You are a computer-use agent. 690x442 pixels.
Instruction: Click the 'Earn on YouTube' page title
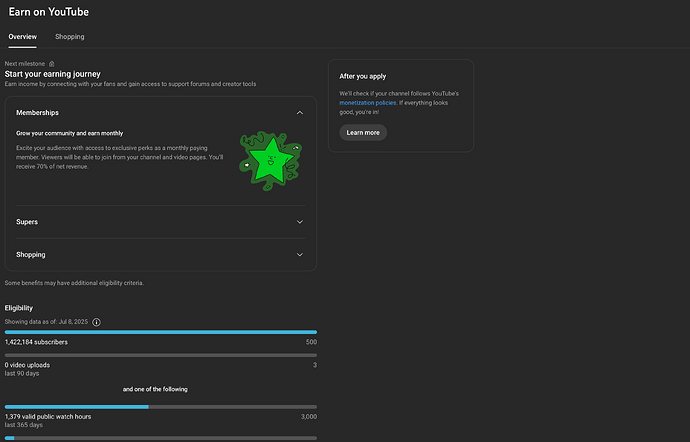click(49, 12)
